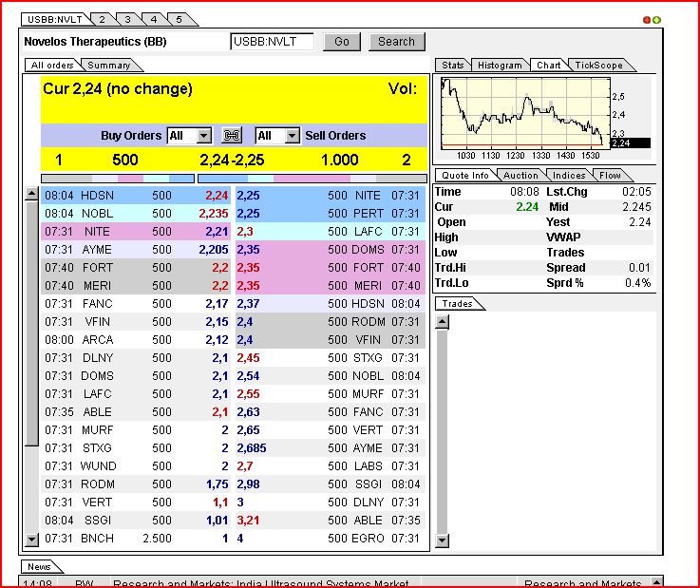Image resolution: width=700 pixels, height=588 pixels.
Task: Click the Trades panel scroll down arrow
Action: pos(441,540)
